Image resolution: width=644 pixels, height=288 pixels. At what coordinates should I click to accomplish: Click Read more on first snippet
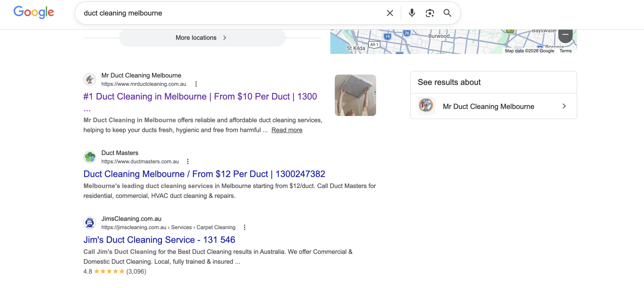click(x=287, y=130)
